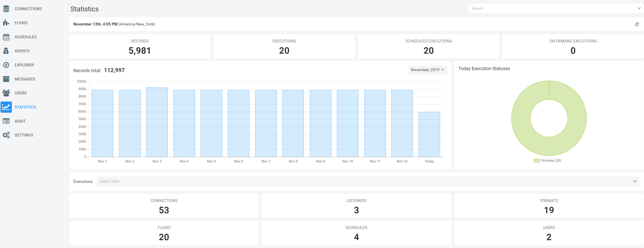Click the Nov 10 axis label
The height and width of the screenshot is (248, 644).
[348, 161]
